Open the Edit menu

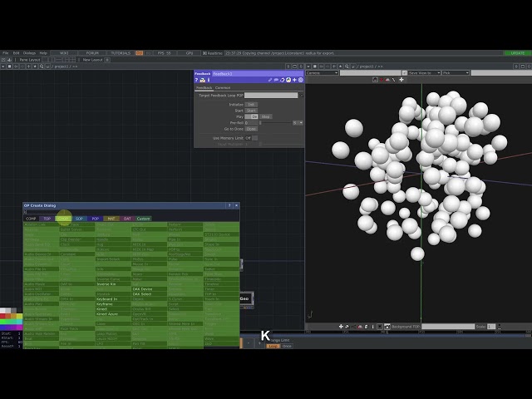coord(16,53)
